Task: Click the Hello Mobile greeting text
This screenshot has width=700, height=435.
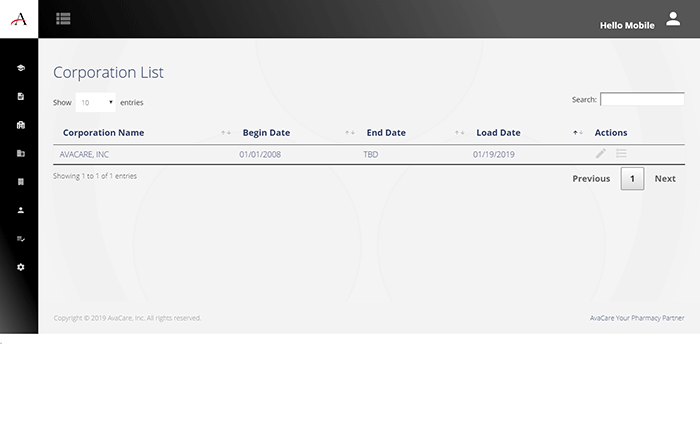Action: tap(627, 25)
